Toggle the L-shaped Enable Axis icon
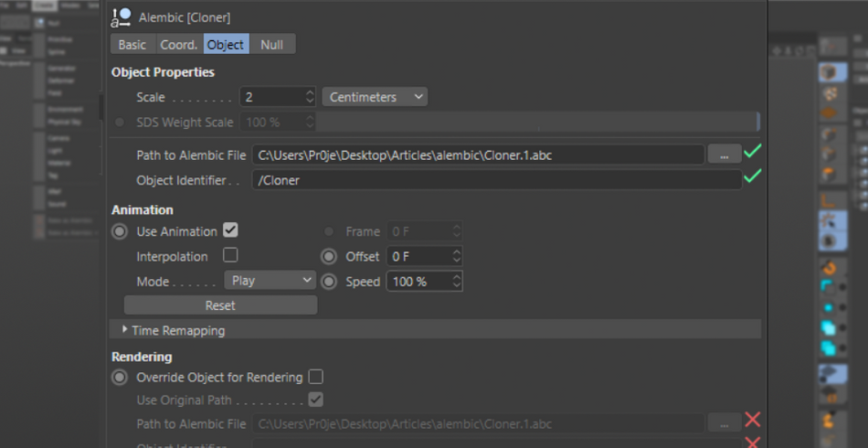 (x=829, y=201)
